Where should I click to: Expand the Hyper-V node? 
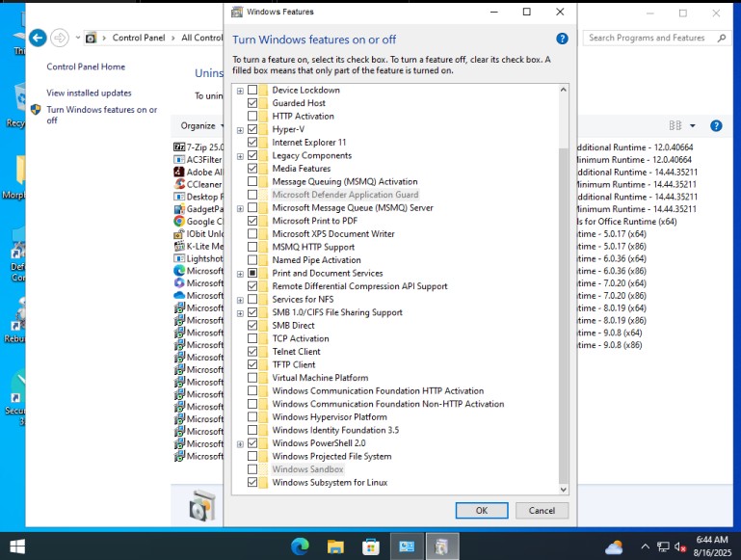pos(240,130)
